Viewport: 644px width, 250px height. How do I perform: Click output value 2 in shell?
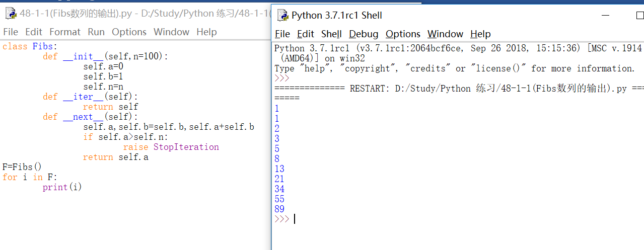click(x=277, y=129)
